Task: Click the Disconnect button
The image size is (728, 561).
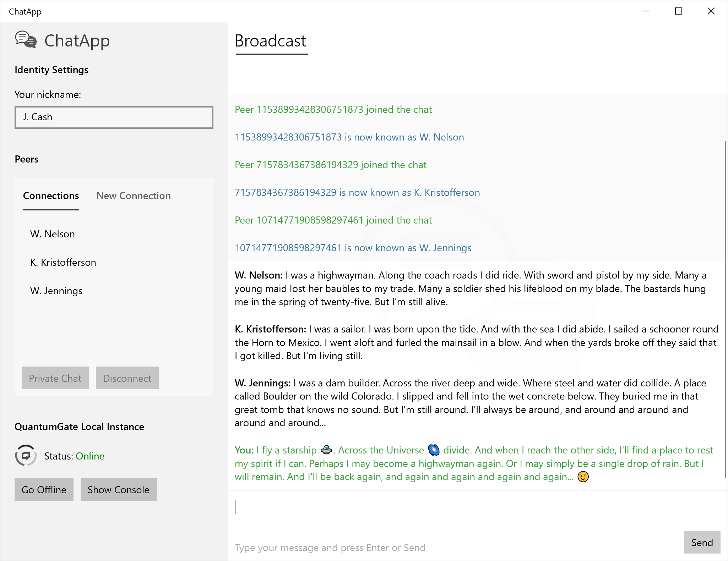Action: pyautogui.click(x=127, y=378)
